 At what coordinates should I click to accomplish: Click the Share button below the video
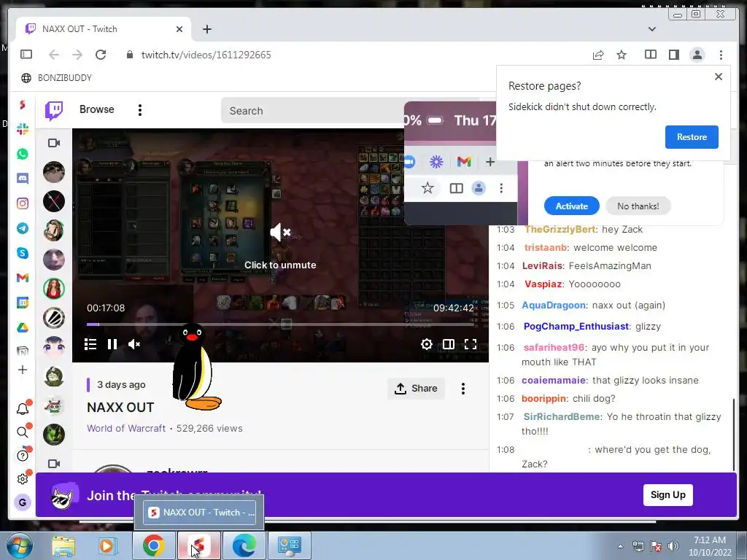(416, 389)
